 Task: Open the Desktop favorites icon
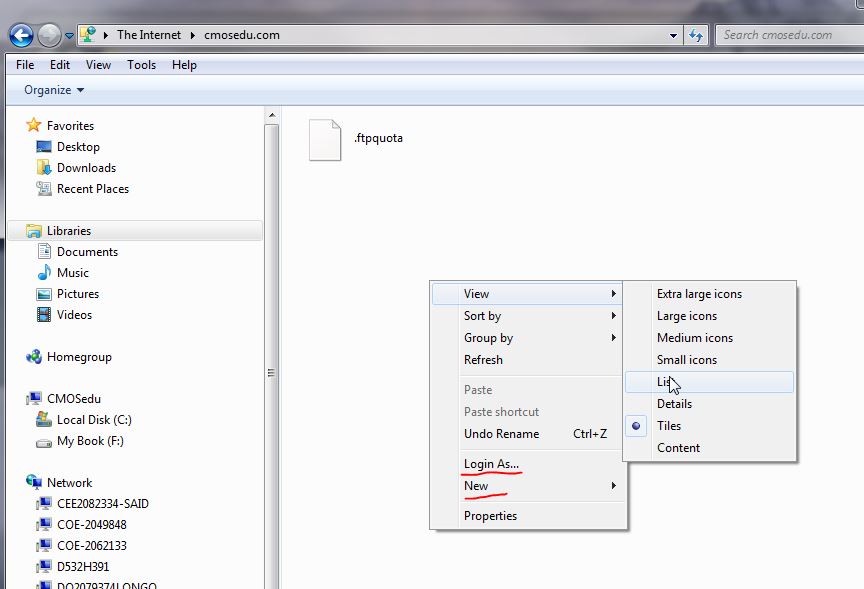[x=44, y=147]
